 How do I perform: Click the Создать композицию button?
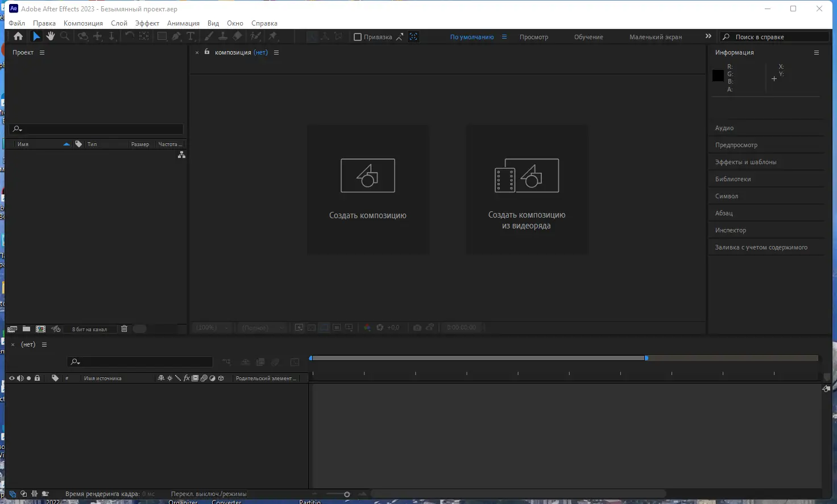pos(367,189)
